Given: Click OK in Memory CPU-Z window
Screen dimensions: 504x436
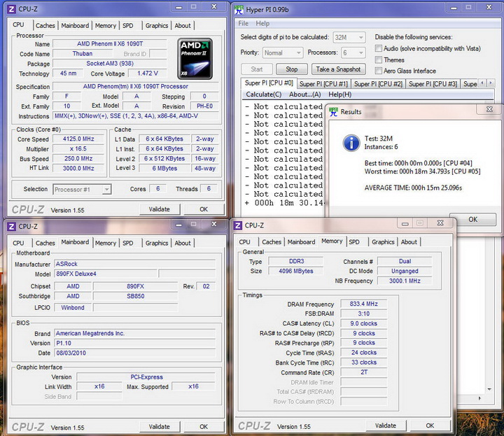Looking at the screenshot, I should tap(430, 426).
